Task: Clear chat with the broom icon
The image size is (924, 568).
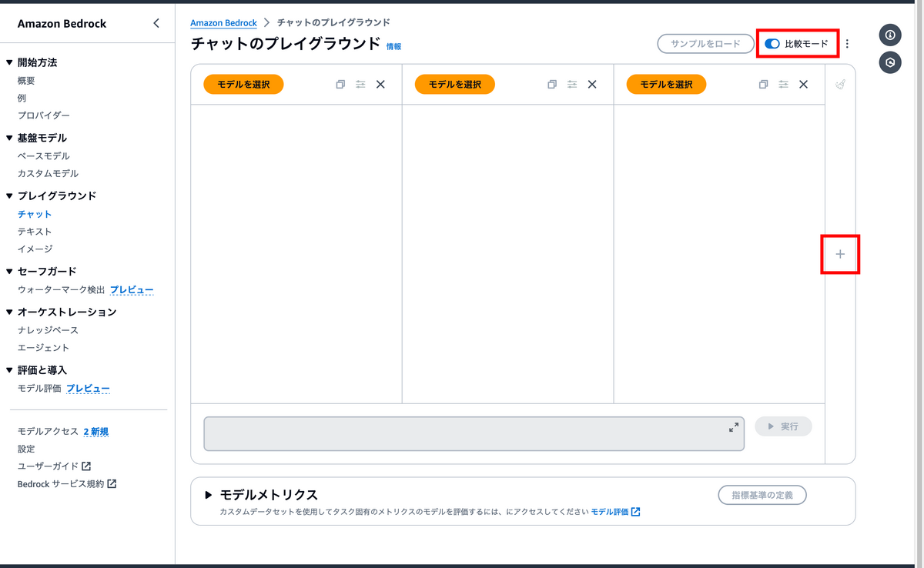Action: coord(840,85)
